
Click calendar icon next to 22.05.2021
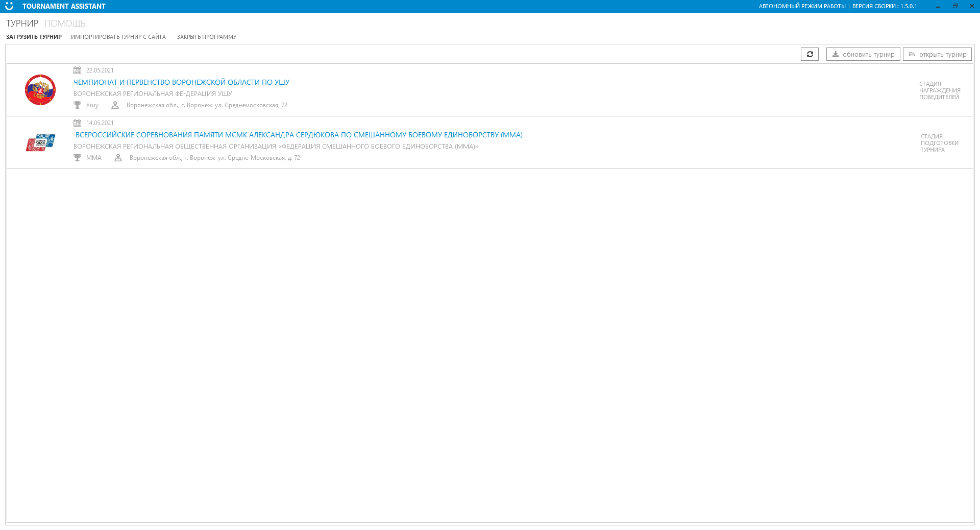[x=77, y=70]
